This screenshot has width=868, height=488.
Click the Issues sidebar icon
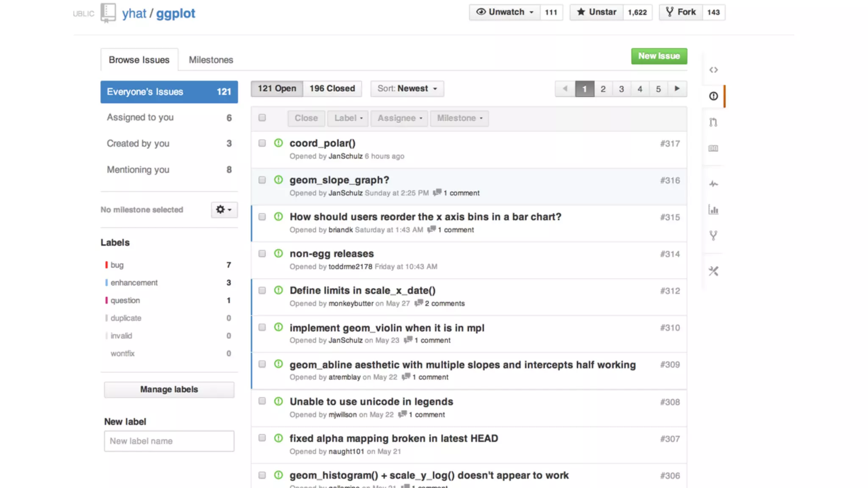pyautogui.click(x=713, y=96)
